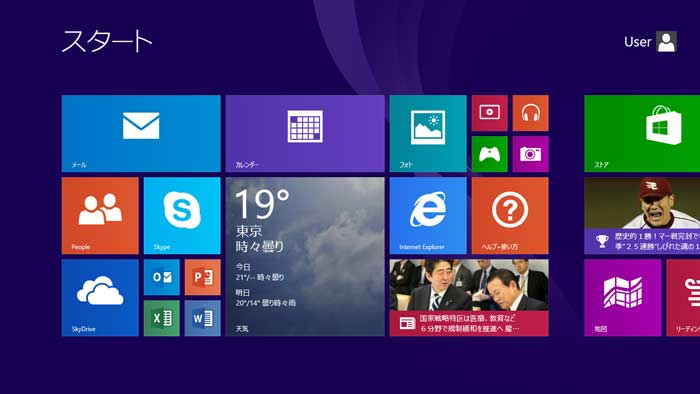
Task: Open the People tile
Action: pyautogui.click(x=100, y=216)
